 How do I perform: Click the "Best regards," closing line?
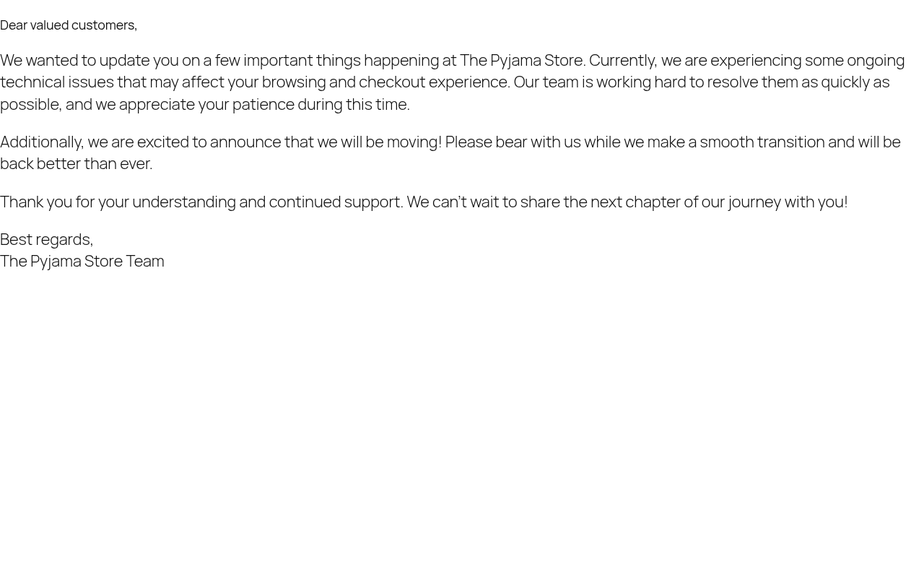pos(46,239)
